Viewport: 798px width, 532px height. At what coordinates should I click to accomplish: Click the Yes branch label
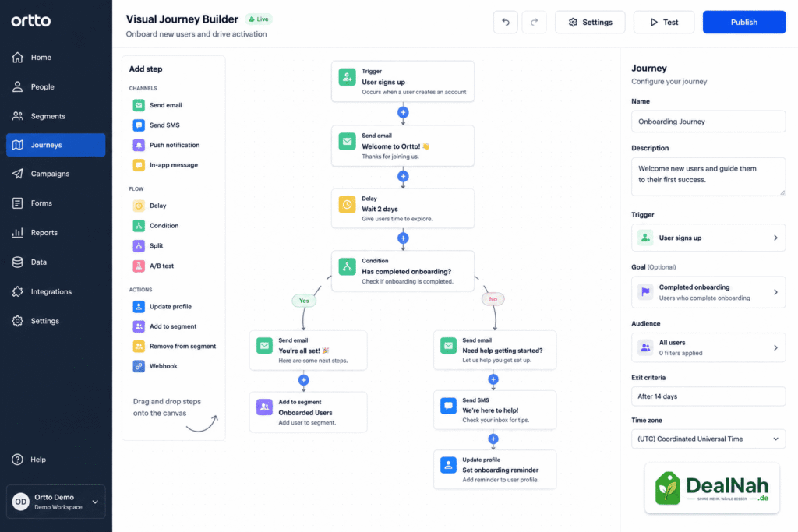(304, 301)
